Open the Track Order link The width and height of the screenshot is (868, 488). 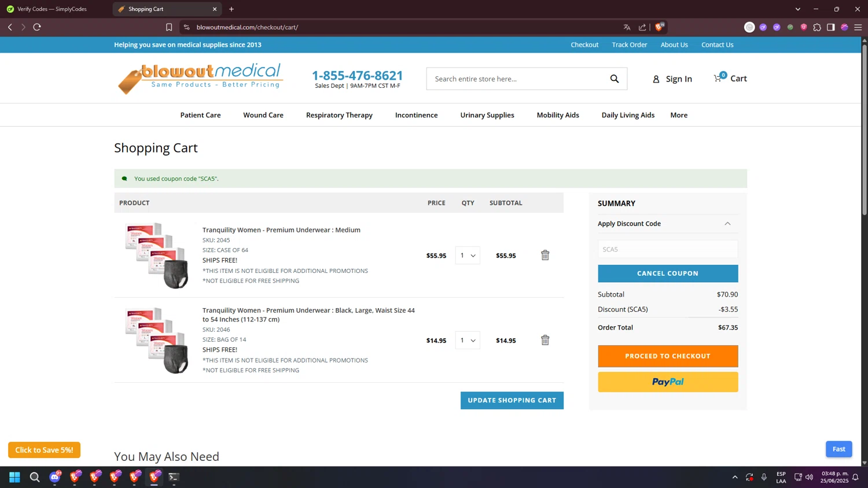630,45
